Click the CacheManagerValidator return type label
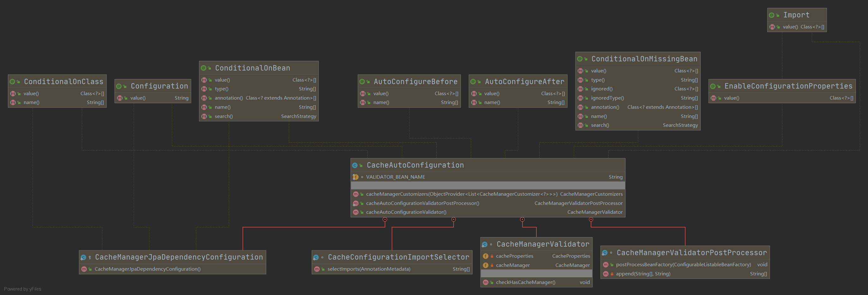Screen dimensions: 868x295 (x=595, y=212)
